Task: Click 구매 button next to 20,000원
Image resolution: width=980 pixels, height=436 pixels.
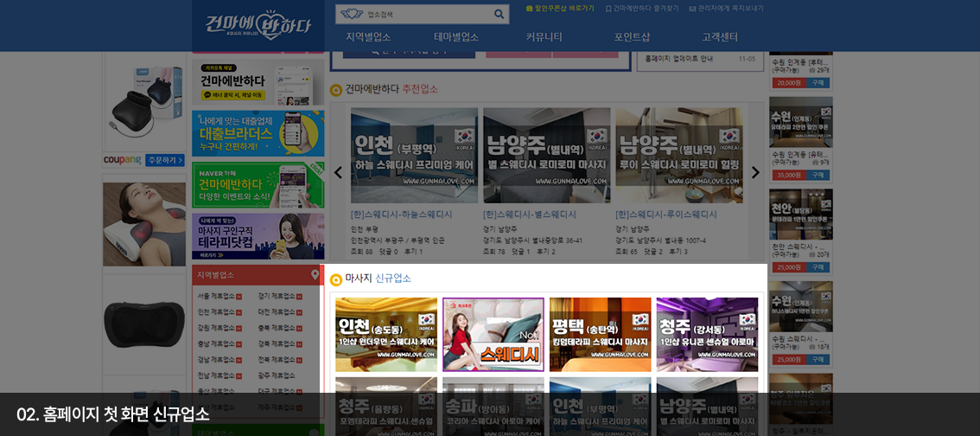Action: (818, 82)
